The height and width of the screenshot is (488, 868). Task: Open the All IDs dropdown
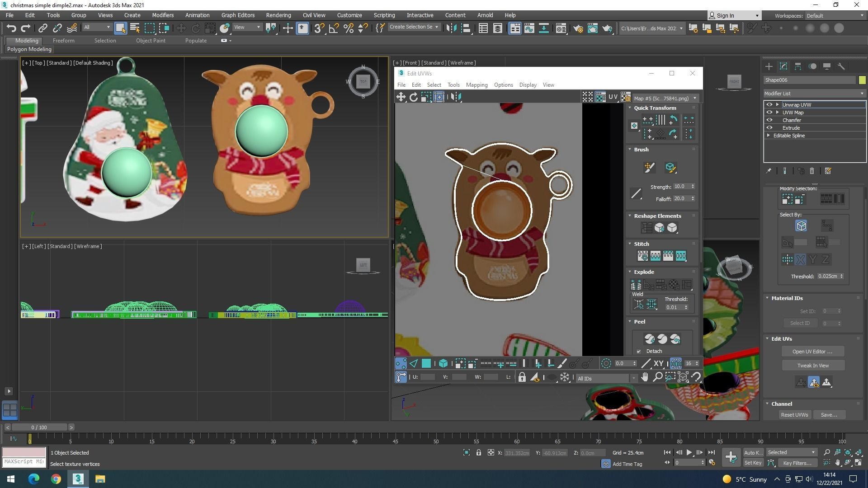click(606, 379)
